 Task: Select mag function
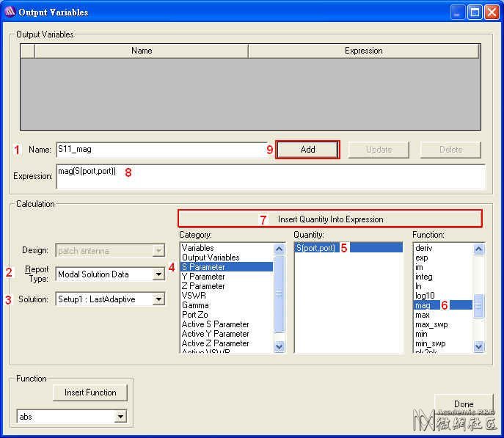pyautogui.click(x=443, y=305)
